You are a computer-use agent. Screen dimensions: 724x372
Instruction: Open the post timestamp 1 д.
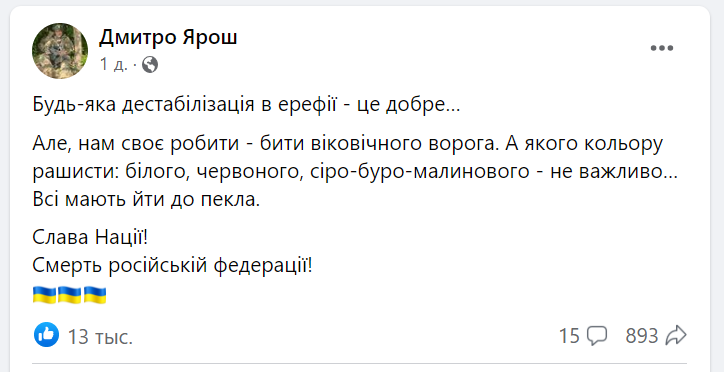click(114, 65)
